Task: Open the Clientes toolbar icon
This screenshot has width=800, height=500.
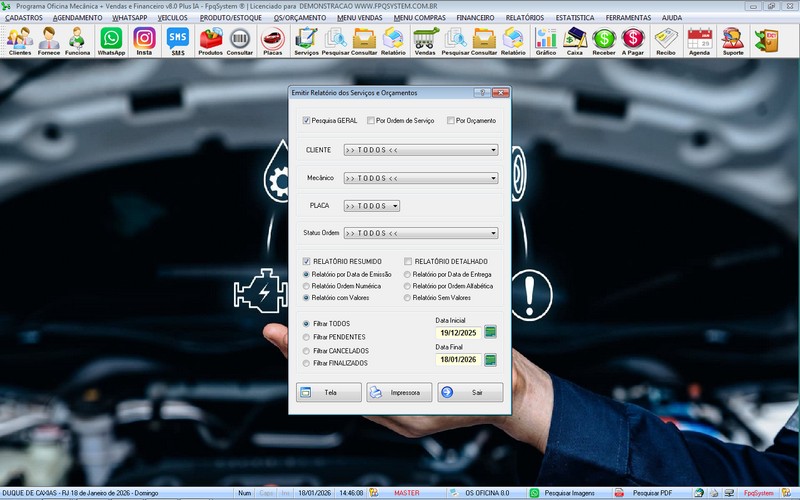Action: 19,40
